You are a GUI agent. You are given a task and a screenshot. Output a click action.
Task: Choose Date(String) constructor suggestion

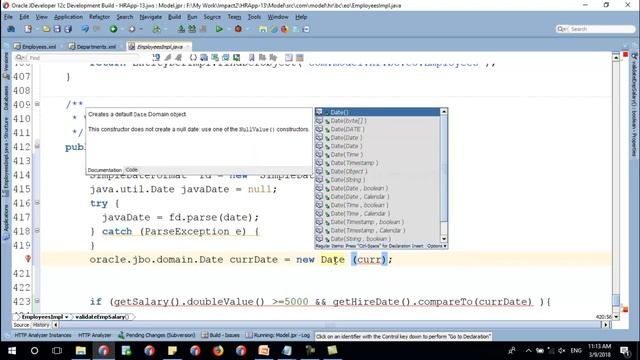[x=378, y=180]
